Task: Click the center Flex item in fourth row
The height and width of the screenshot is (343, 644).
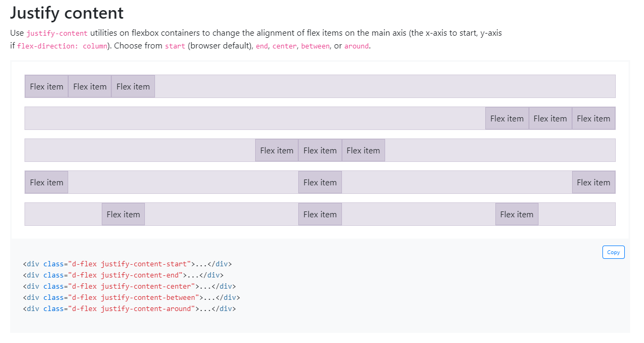Action: point(320,183)
